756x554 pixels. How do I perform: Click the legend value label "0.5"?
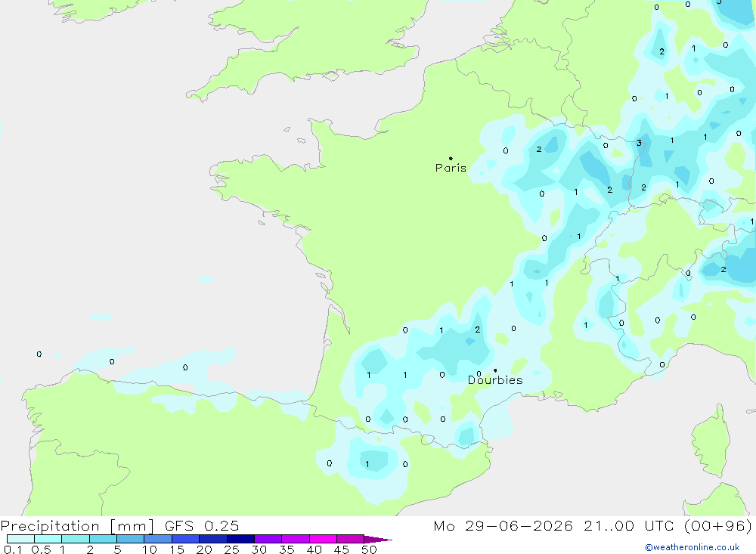[41, 549]
